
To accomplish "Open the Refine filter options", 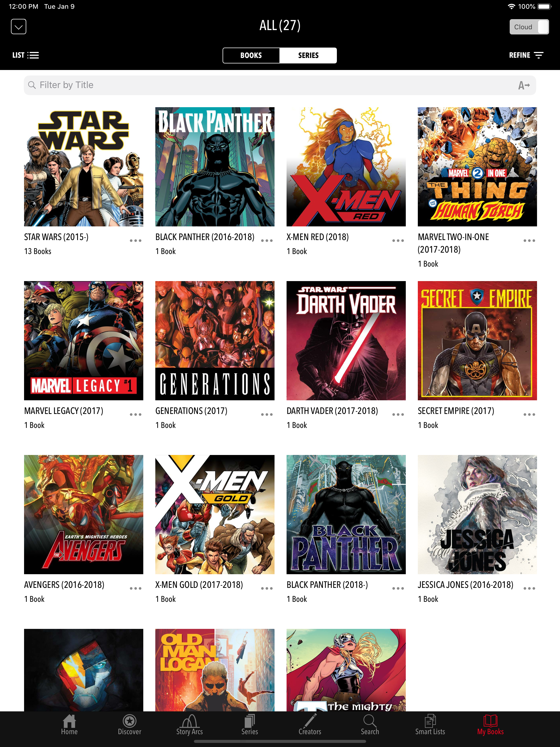I will (526, 56).
